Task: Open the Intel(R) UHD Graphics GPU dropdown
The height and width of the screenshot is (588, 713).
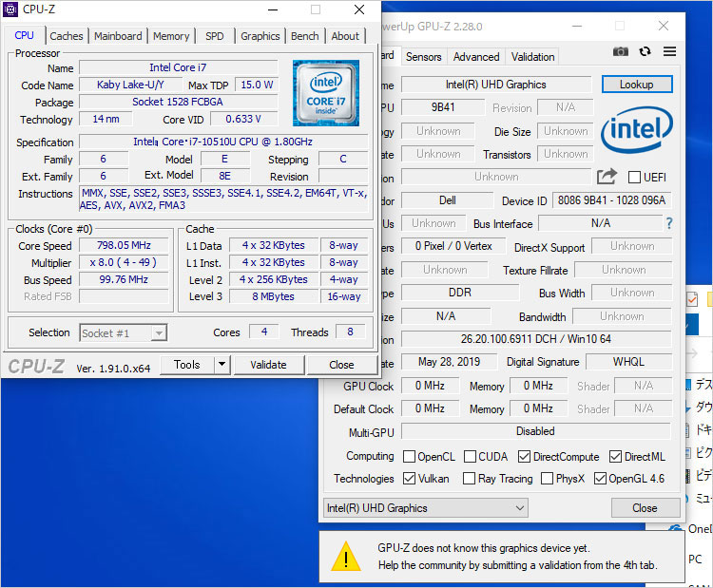Action: coord(426,508)
